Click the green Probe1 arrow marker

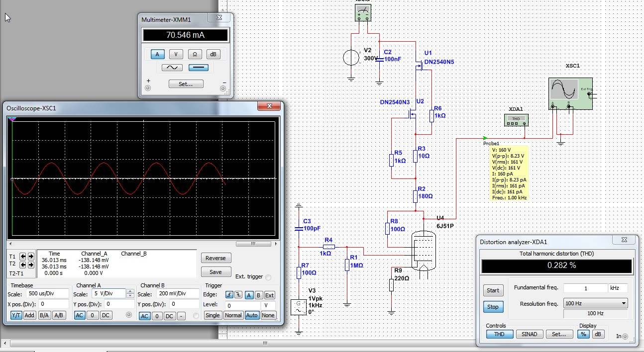pyautogui.click(x=485, y=138)
